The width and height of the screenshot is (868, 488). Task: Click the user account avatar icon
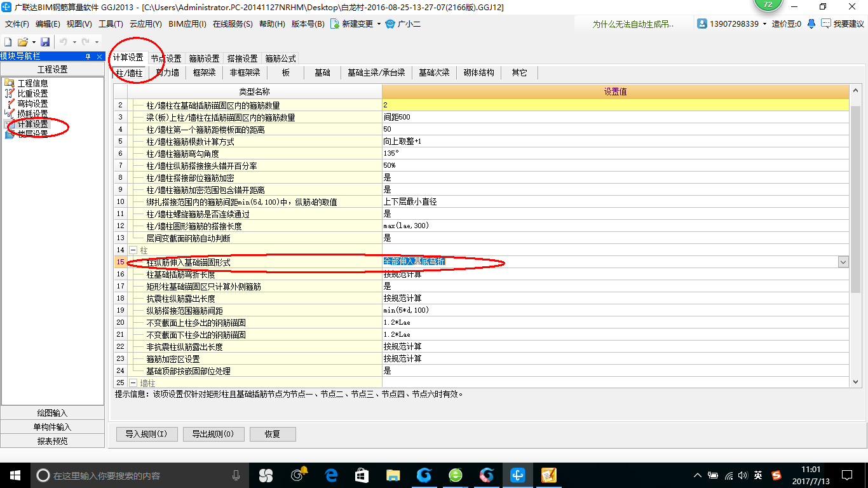click(702, 24)
